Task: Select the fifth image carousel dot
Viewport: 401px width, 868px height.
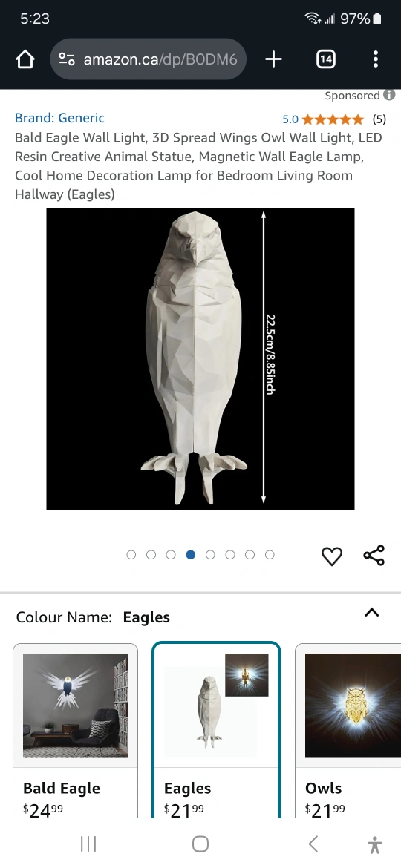Action: click(210, 555)
